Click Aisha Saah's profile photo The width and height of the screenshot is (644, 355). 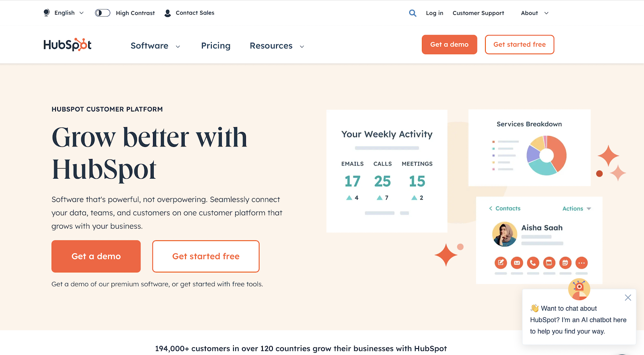[504, 234]
